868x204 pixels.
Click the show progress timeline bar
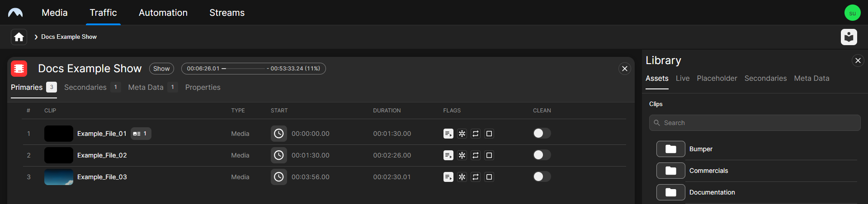click(253, 69)
